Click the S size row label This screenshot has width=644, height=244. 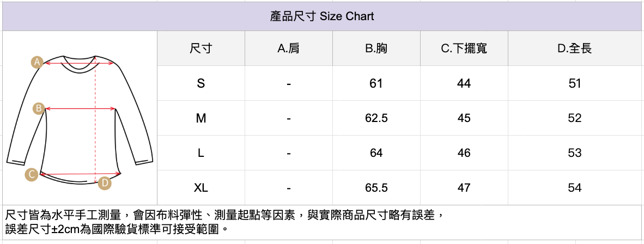201,83
